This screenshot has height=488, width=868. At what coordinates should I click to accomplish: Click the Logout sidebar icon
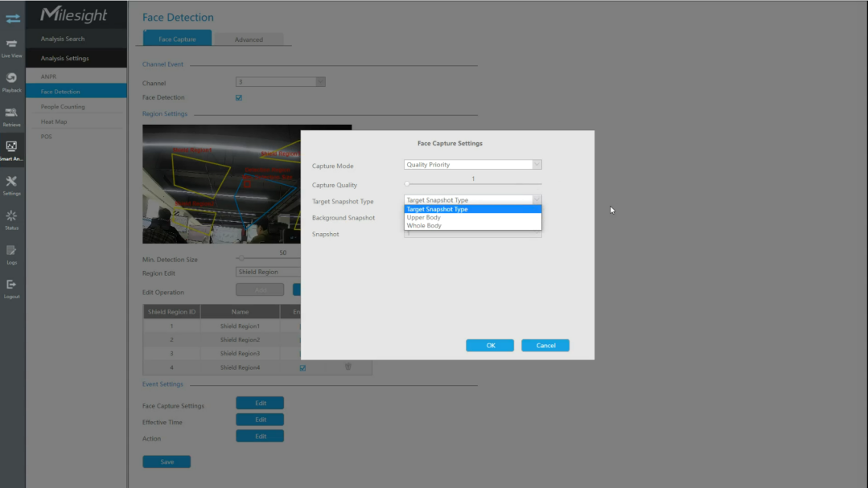click(x=11, y=289)
